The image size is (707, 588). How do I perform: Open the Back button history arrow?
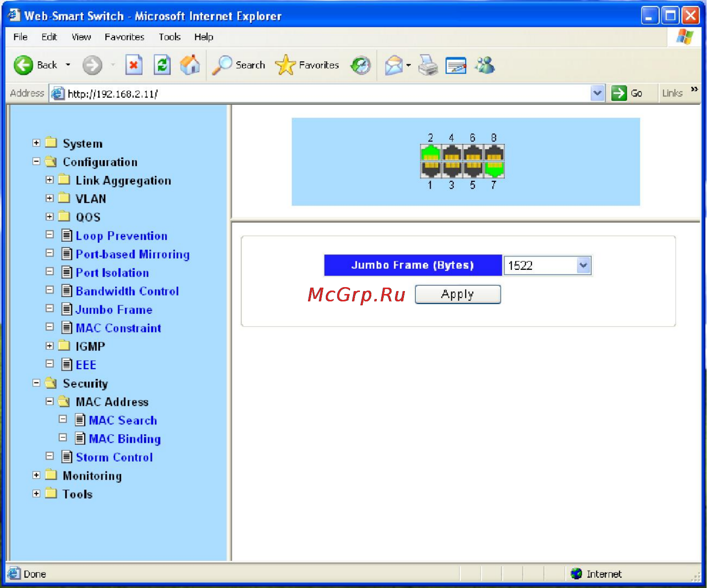click(x=68, y=65)
